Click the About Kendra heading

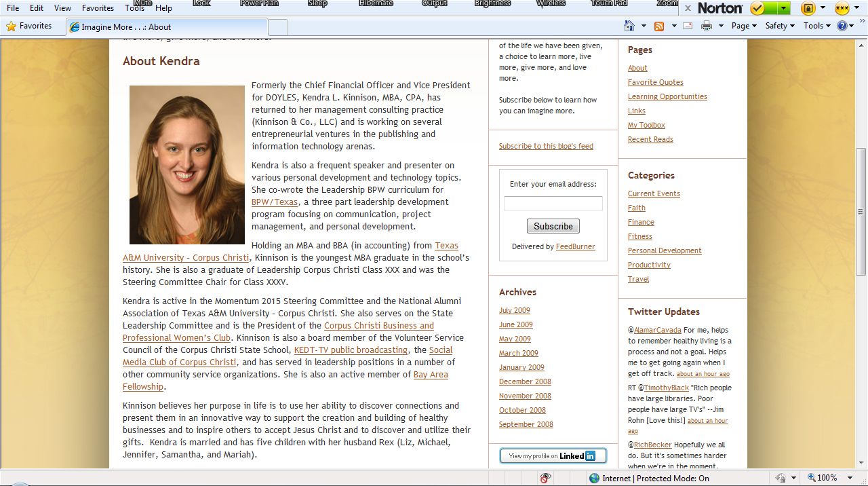click(x=161, y=61)
